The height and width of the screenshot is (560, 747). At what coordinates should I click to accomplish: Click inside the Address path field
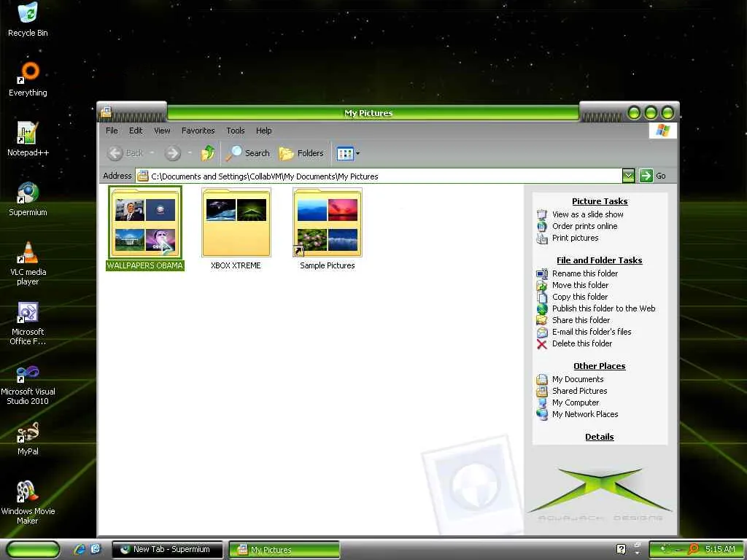pos(379,176)
